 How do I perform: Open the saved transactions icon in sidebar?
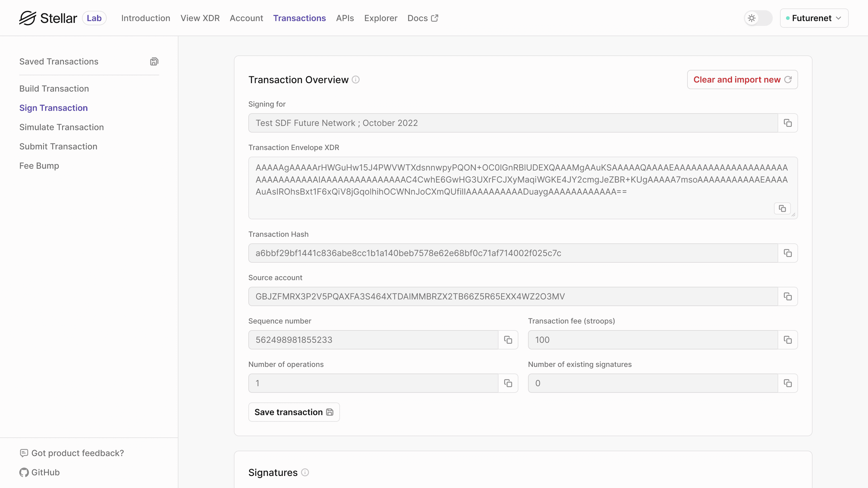point(154,62)
